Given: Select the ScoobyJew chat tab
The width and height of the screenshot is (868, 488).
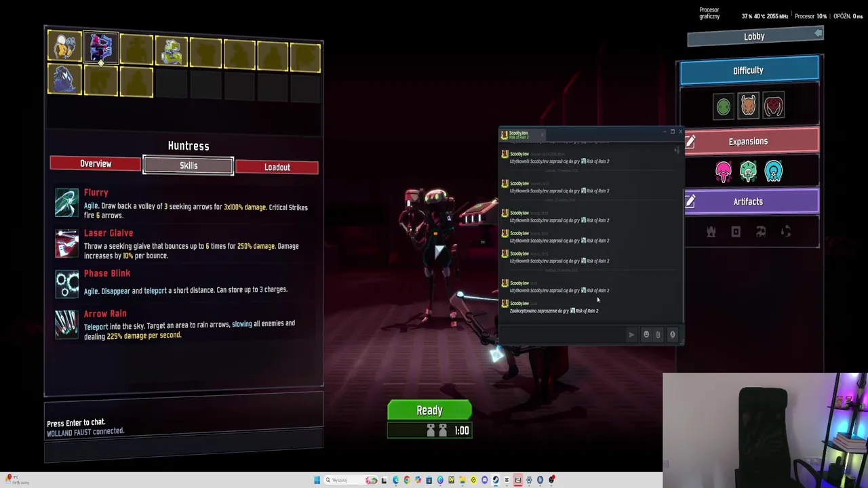Looking at the screenshot, I should pos(522,135).
